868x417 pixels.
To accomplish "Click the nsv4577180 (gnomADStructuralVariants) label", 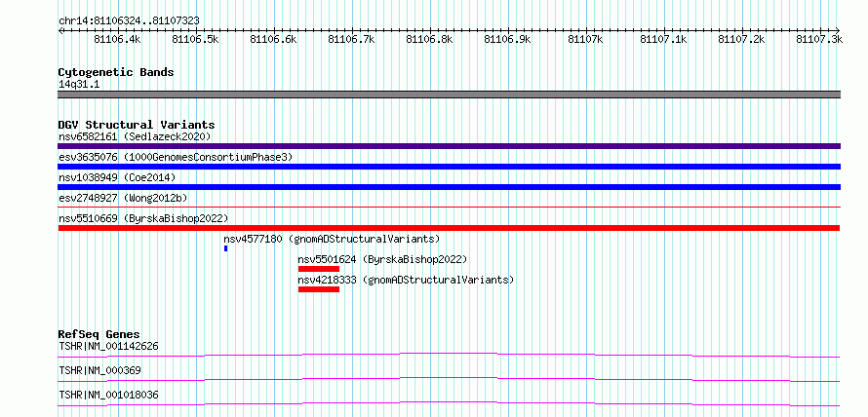I will click(332, 239).
